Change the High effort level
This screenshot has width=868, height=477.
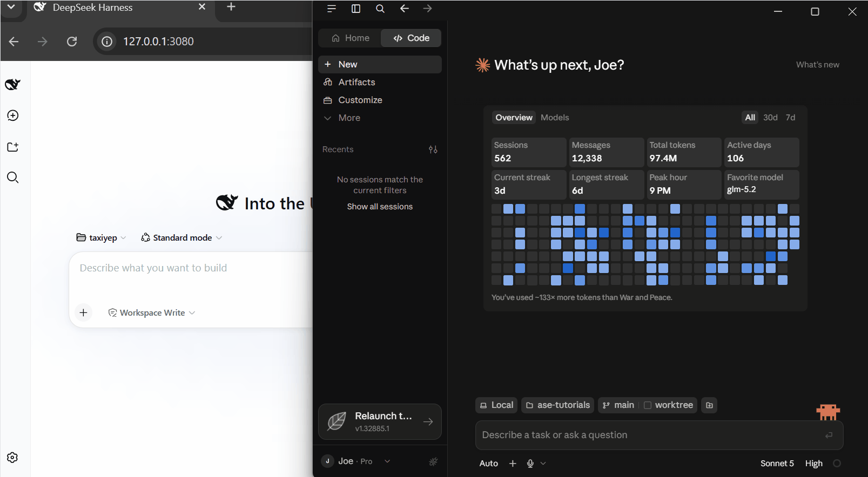click(x=813, y=464)
